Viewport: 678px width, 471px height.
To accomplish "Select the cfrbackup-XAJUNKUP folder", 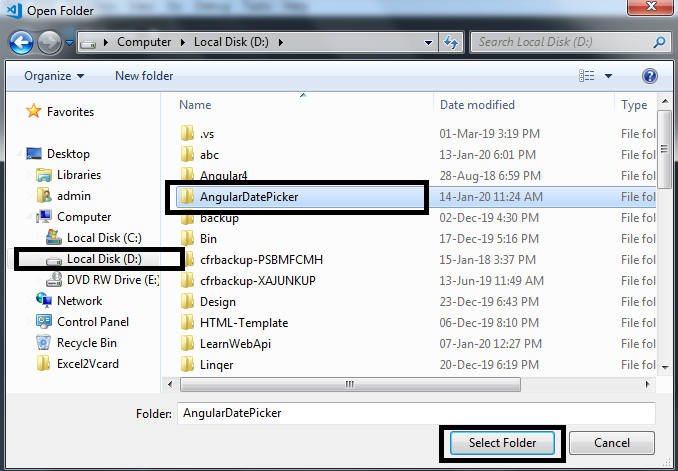I will pyautogui.click(x=258, y=281).
